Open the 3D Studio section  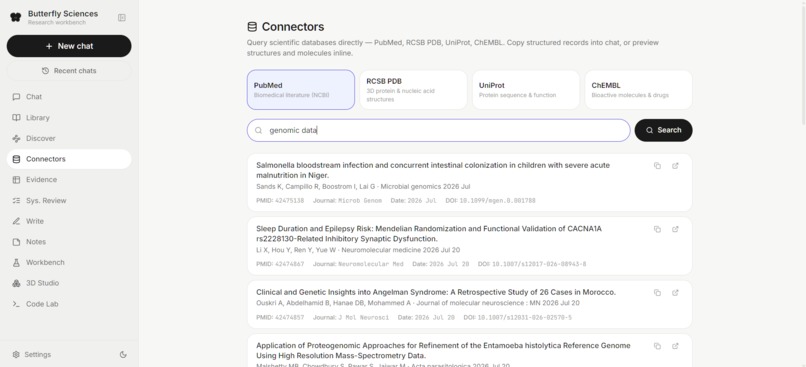[69, 283]
